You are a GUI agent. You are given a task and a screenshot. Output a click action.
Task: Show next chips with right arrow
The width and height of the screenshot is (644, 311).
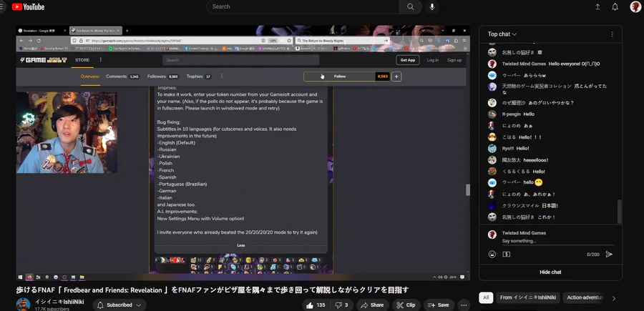point(614,298)
